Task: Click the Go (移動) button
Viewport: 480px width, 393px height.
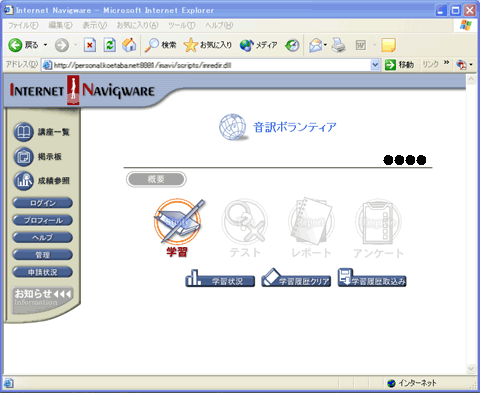Action: [x=399, y=65]
